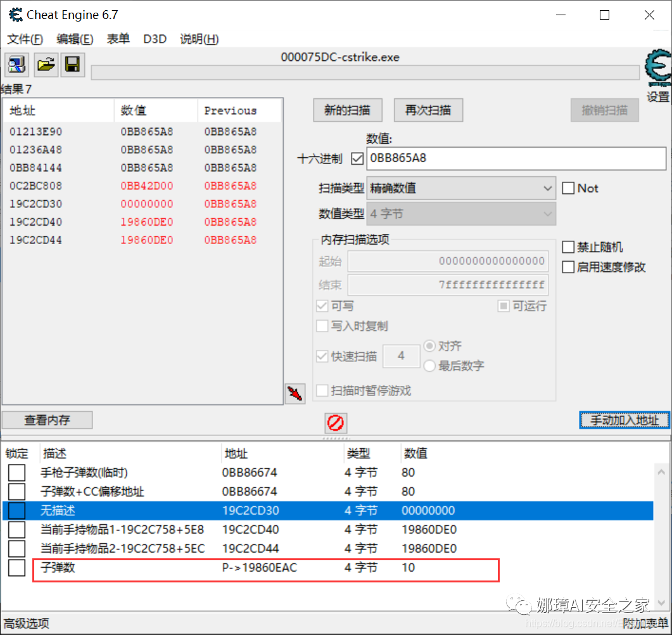Click the 撤销扫描 undo scan button

tap(604, 110)
